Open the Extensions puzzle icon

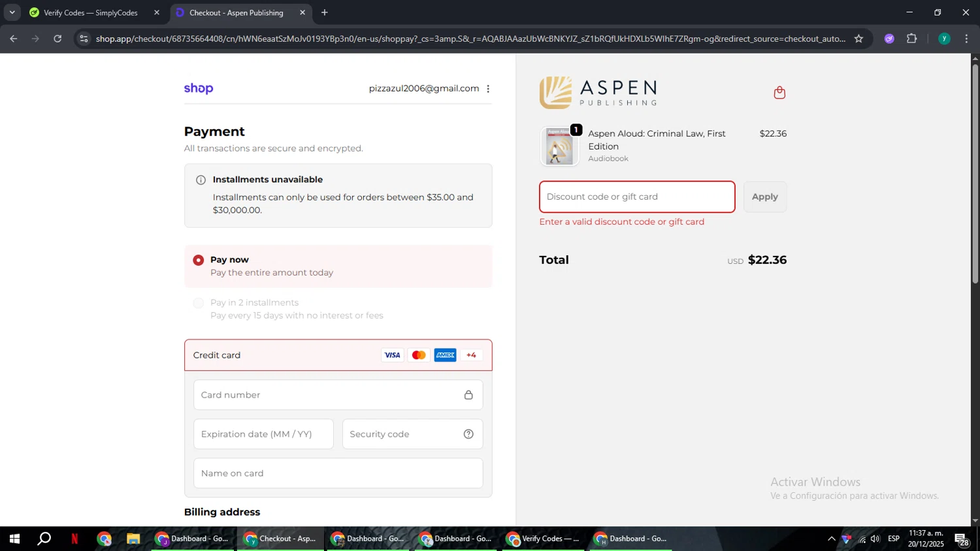(x=912, y=39)
